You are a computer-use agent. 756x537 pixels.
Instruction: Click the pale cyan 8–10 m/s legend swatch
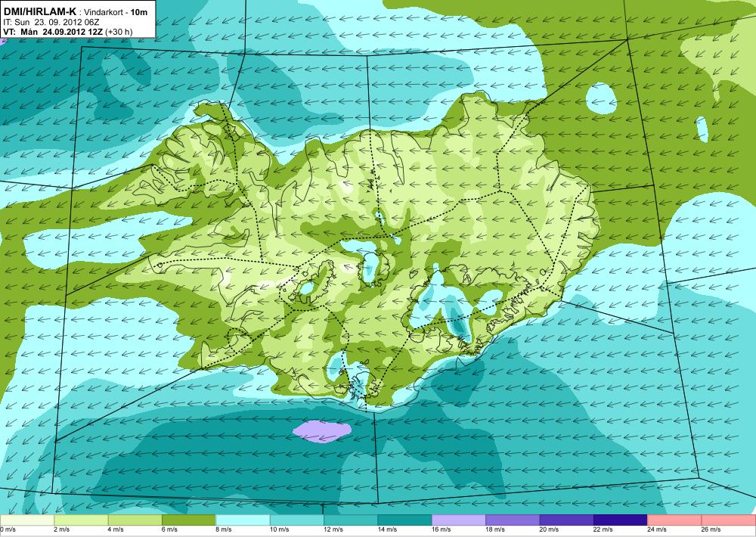point(243,520)
